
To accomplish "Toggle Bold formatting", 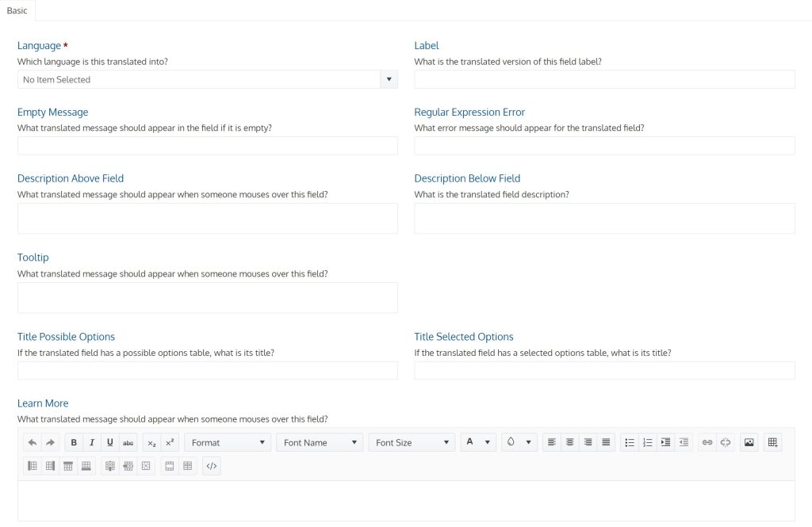I will pos(74,443).
